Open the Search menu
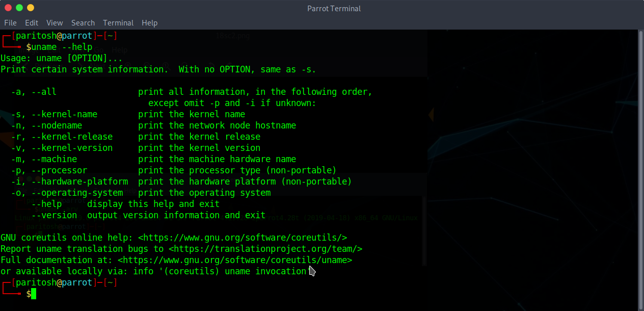644x311 pixels. pyautogui.click(x=83, y=22)
